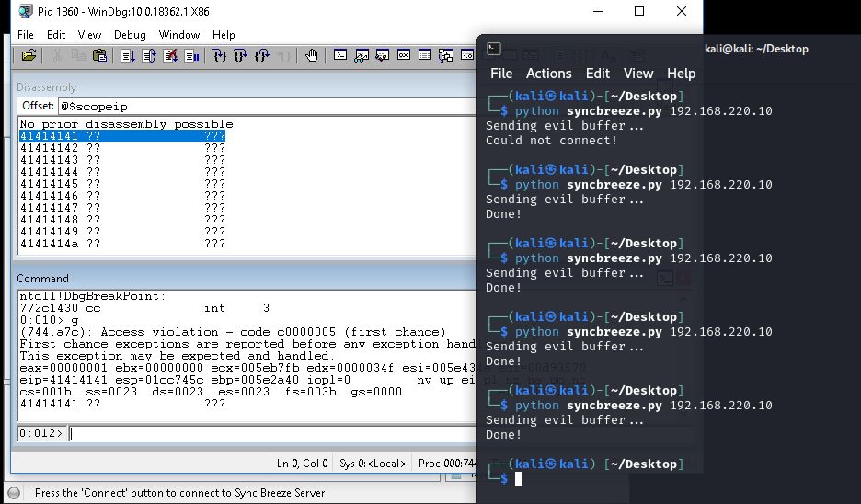Select disassembly row 41414149
The width and height of the screenshot is (861, 504).
pos(122,232)
